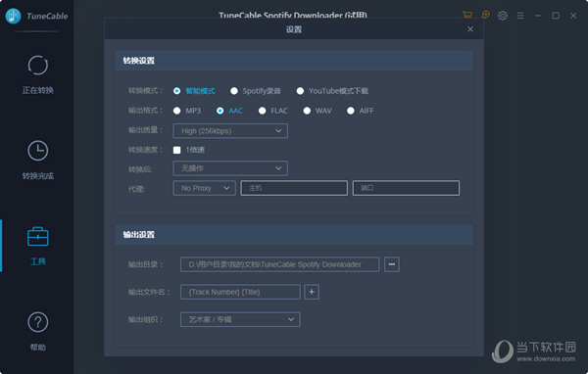Browse for output folder with ellipsis button
Screen dimensions: 588x374
coord(392,264)
